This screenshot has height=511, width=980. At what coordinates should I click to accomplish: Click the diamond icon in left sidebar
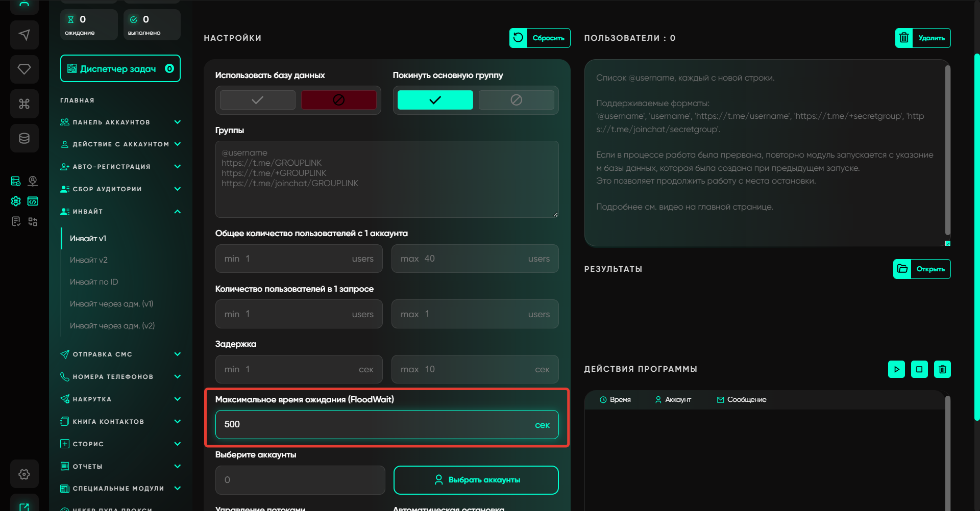(24, 69)
